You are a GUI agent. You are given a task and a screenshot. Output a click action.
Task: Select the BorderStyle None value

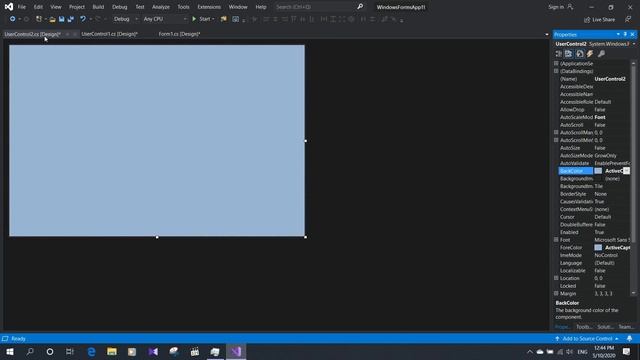[611, 194]
